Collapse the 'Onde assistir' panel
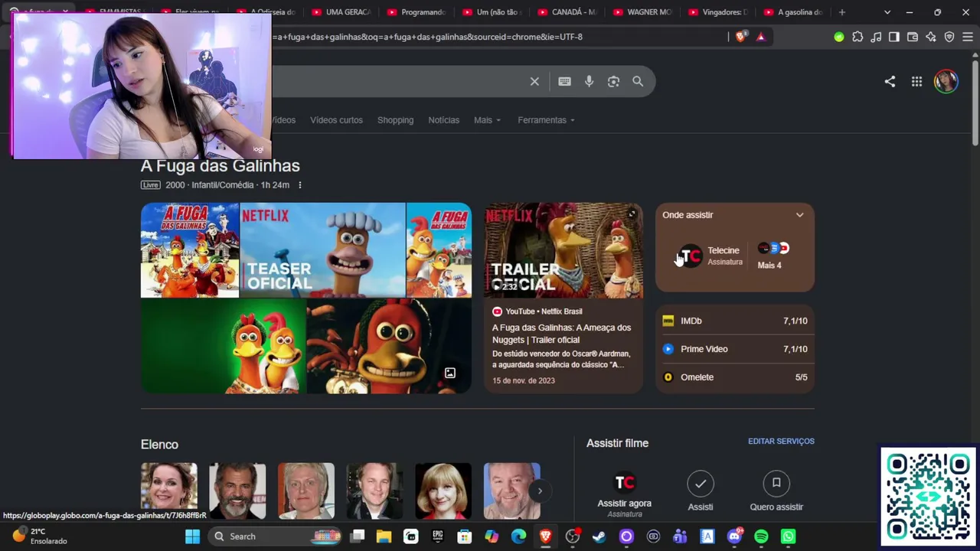Viewport: 980px width, 551px height. pyautogui.click(x=799, y=215)
